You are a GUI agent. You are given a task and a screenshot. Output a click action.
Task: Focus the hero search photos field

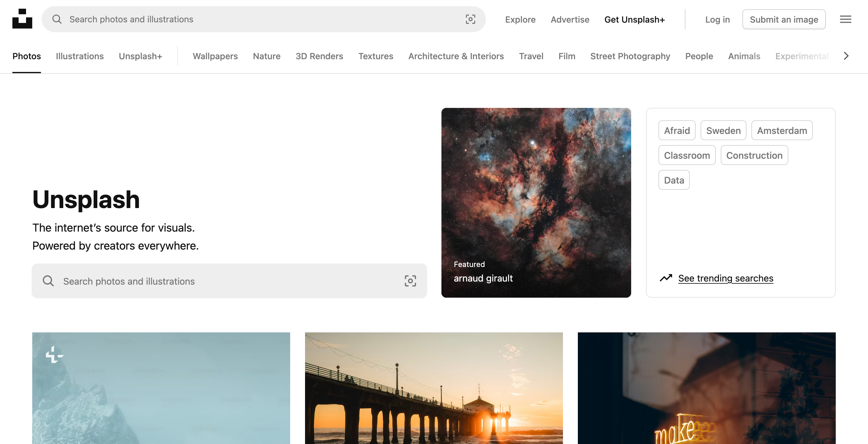(x=229, y=281)
